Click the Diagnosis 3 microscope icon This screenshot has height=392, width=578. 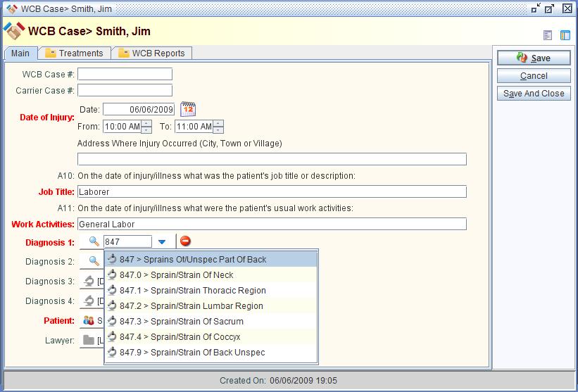click(x=89, y=281)
